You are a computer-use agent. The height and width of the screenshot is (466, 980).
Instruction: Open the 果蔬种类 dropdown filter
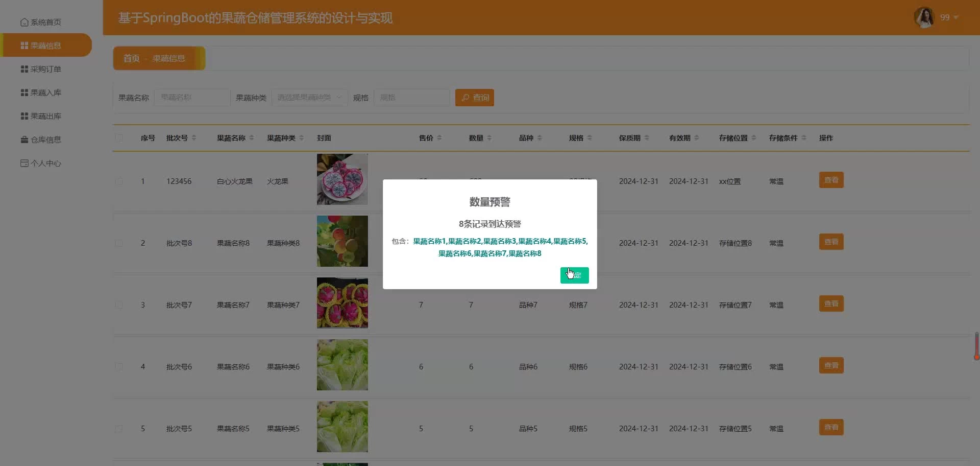pyautogui.click(x=309, y=98)
